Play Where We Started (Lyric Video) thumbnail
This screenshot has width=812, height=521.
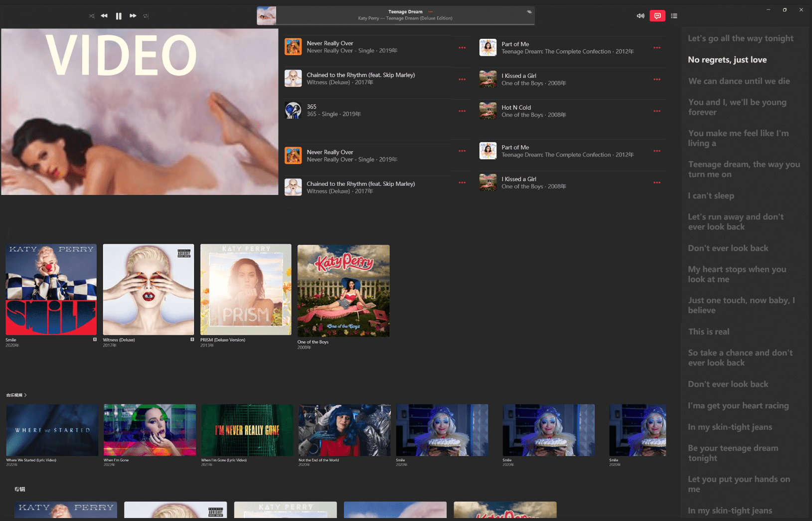(x=52, y=430)
